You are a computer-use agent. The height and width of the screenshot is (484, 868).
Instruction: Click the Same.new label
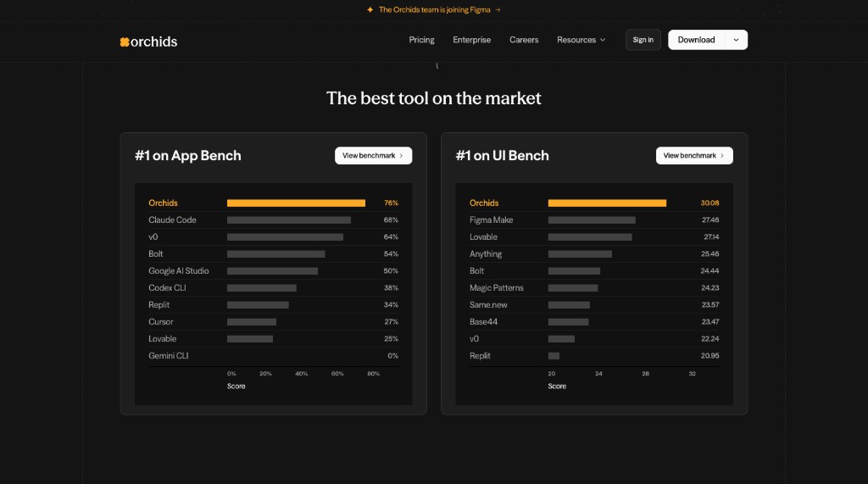pyautogui.click(x=488, y=304)
